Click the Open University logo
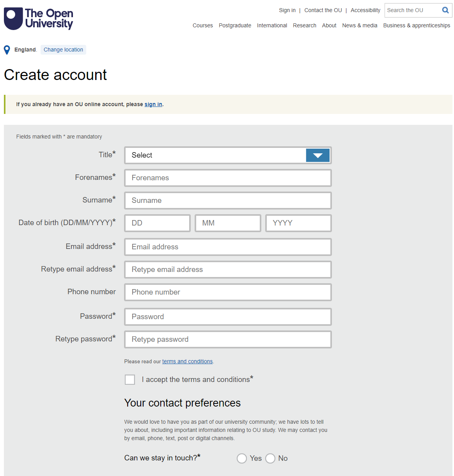The height and width of the screenshot is (476, 454). [x=38, y=18]
